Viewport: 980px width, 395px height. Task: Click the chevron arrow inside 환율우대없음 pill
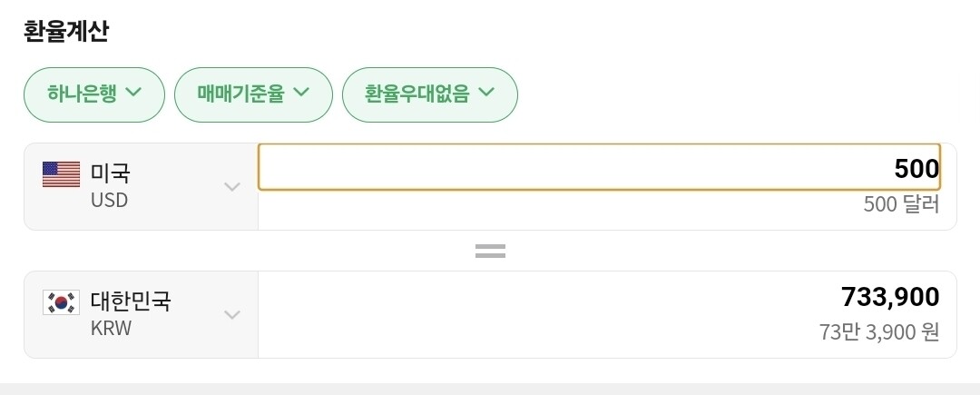pyautogui.click(x=485, y=93)
